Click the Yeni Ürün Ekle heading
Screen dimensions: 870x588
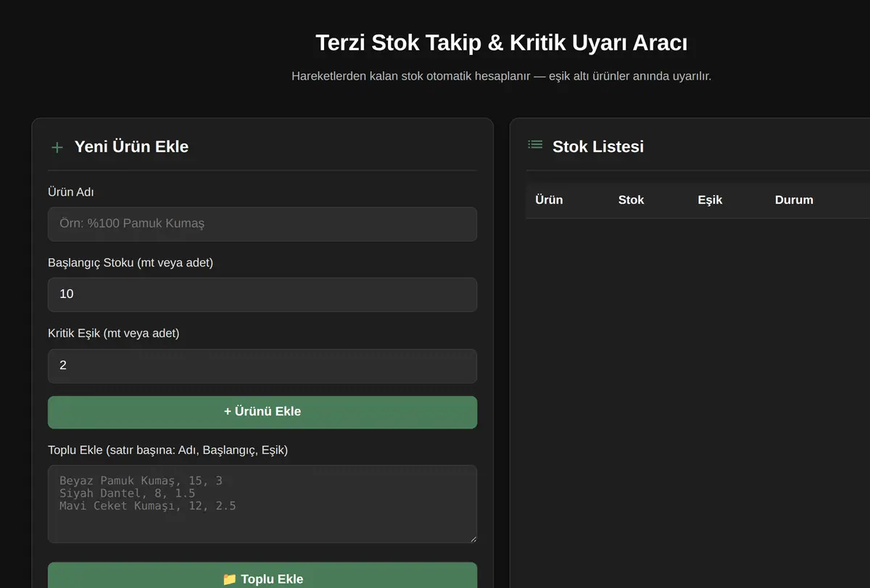131,146
